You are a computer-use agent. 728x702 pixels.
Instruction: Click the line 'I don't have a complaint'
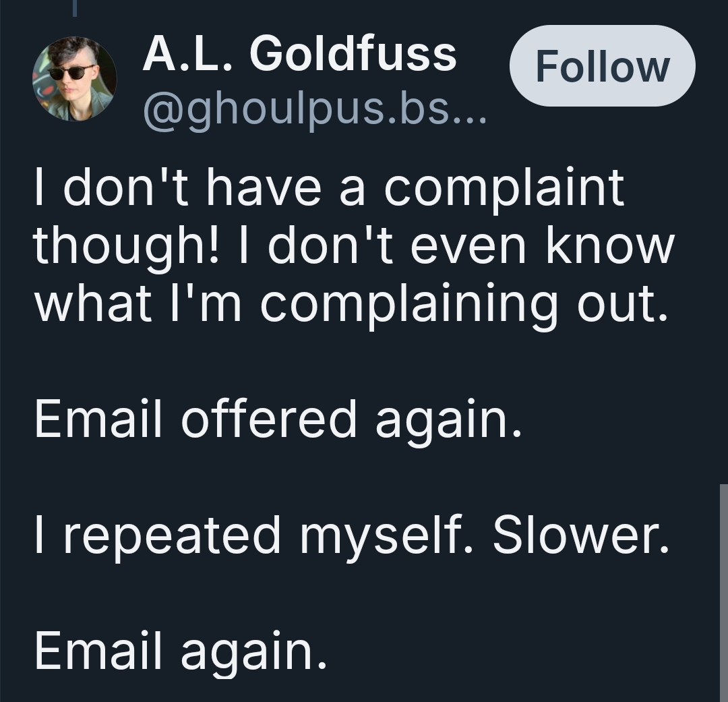pyautogui.click(x=329, y=188)
